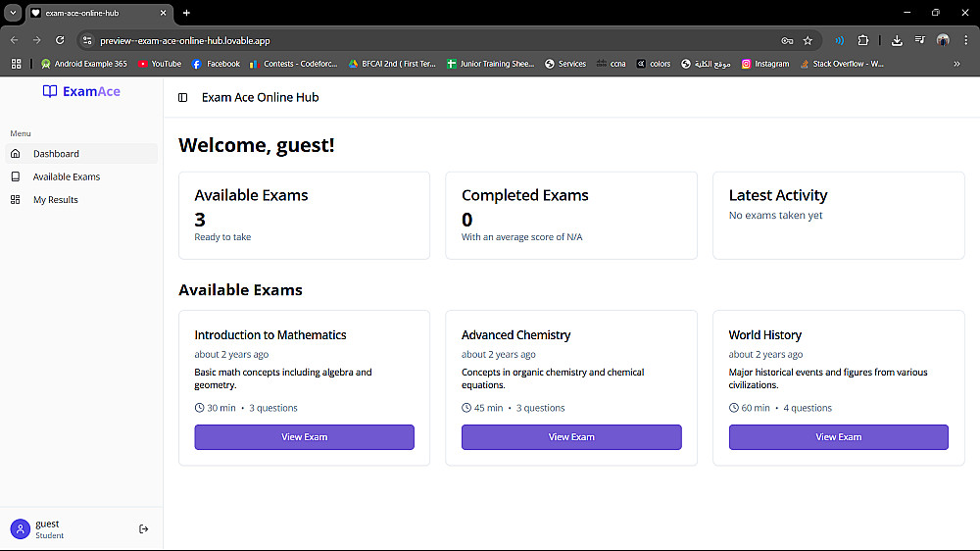Select Dashboard in the sidebar menu

click(56, 154)
